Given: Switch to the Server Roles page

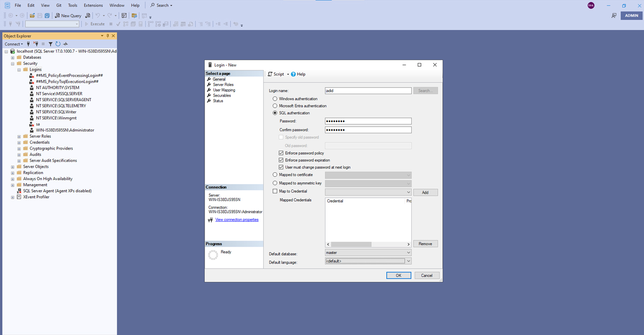Looking at the screenshot, I should click(x=224, y=84).
